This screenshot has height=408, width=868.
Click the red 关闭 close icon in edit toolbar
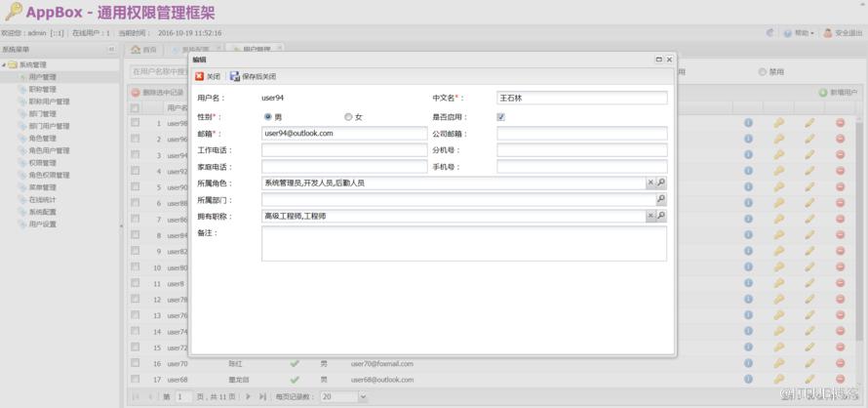coord(199,76)
